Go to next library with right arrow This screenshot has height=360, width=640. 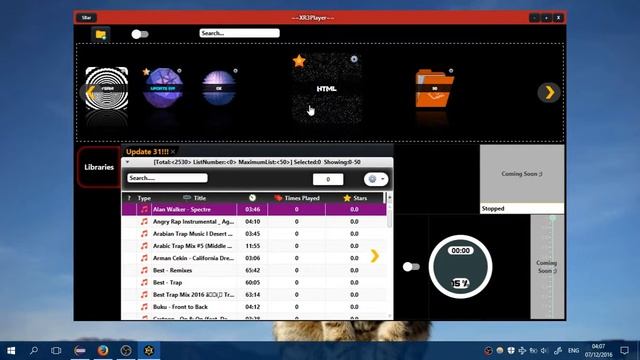click(549, 92)
